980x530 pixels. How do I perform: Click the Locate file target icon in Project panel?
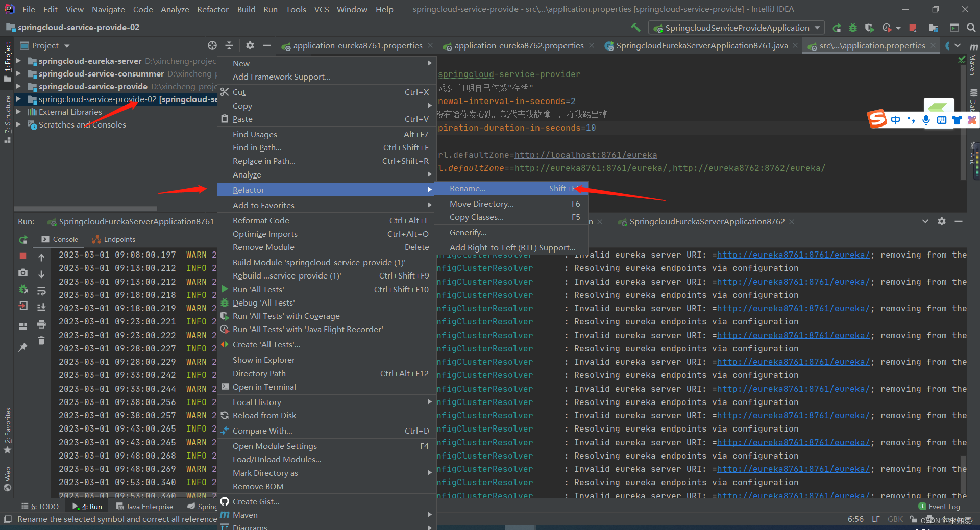[212, 45]
